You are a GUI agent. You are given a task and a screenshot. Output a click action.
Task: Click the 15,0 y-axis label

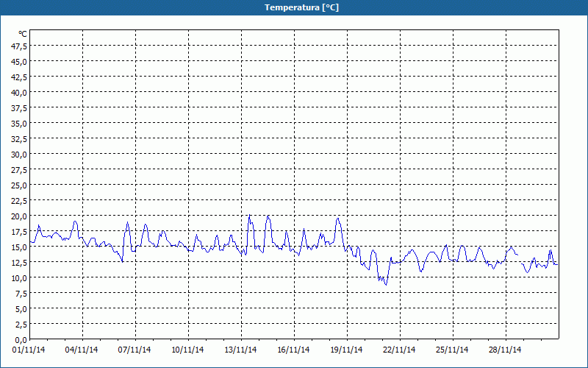[20, 247]
